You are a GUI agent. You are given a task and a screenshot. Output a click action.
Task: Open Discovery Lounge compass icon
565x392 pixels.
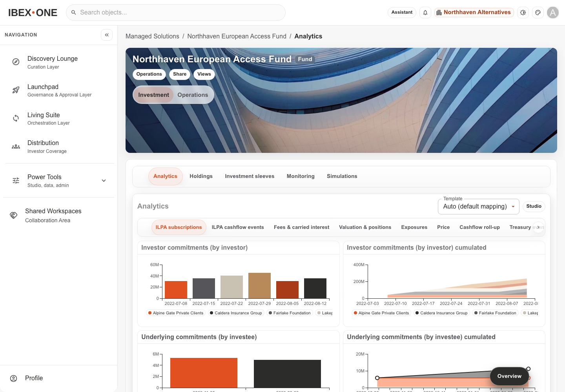pos(16,62)
